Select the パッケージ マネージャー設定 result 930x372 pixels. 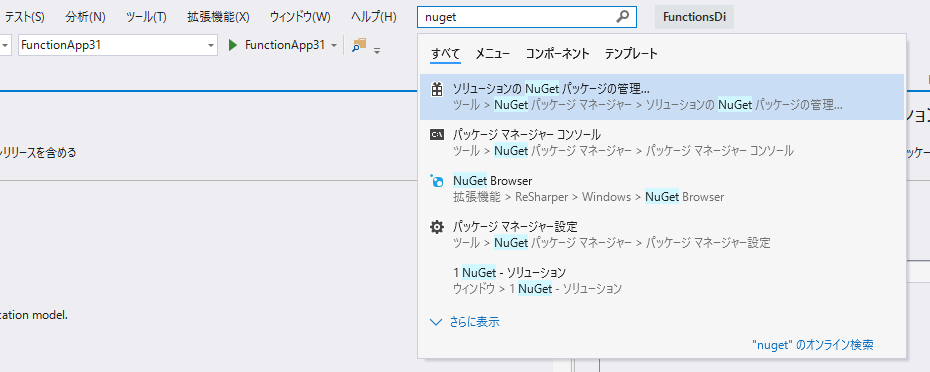coord(662,235)
